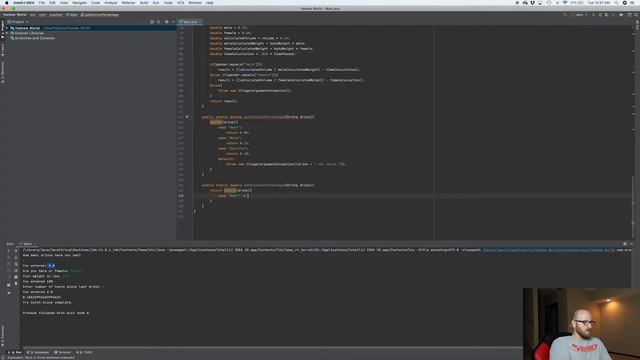Open the Analyze menu

111,2
